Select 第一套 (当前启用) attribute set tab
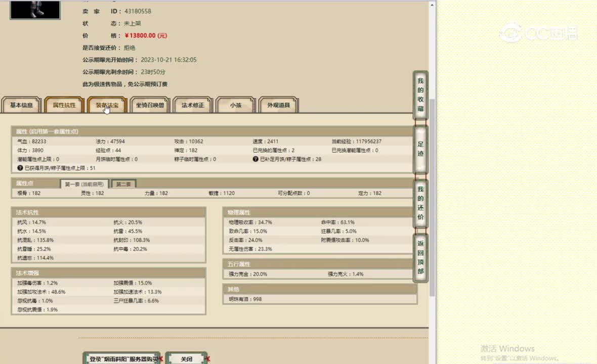597x364 pixels. pyautogui.click(x=84, y=184)
